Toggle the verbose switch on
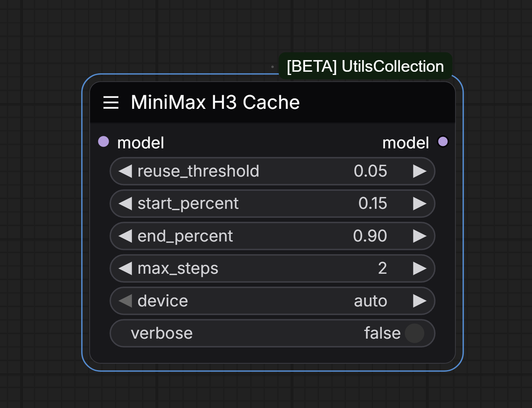532x408 pixels. (x=415, y=333)
